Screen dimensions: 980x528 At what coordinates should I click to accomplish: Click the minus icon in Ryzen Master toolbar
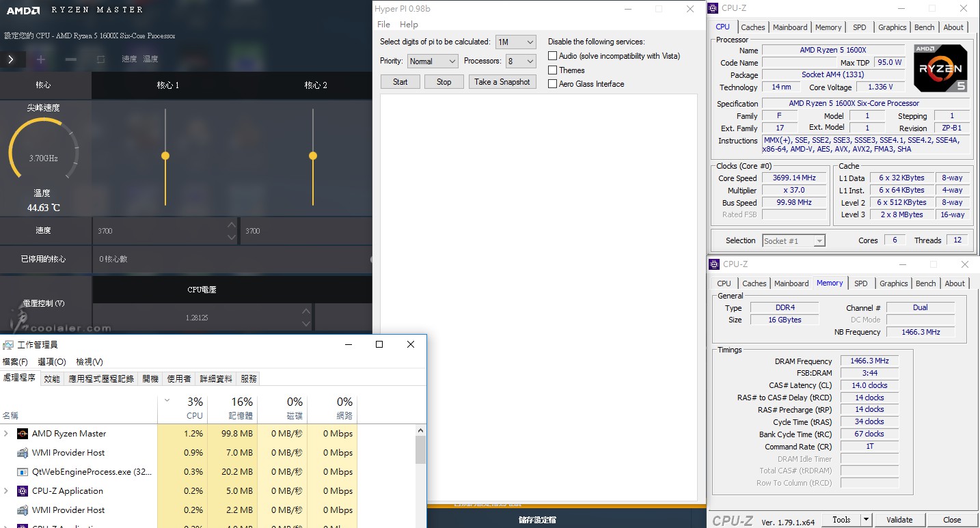71,59
